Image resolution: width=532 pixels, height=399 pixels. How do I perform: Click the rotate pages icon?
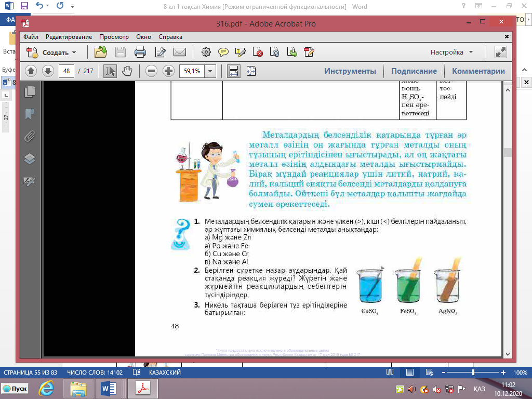[274, 52]
